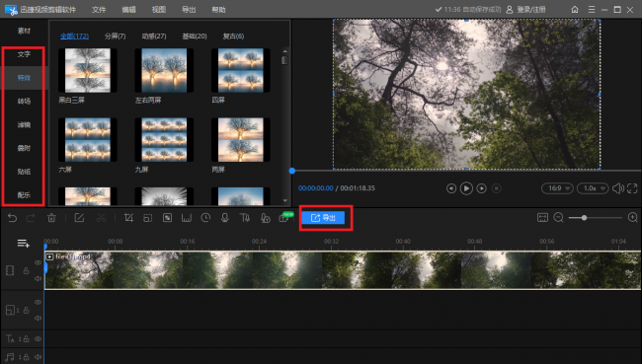Open the 视图 menu
Screen dimensions: 642x364
[158, 10]
